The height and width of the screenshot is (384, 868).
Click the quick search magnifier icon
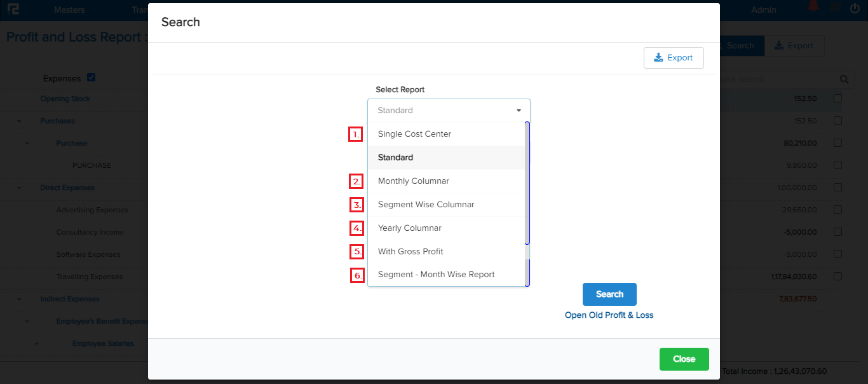[844, 79]
